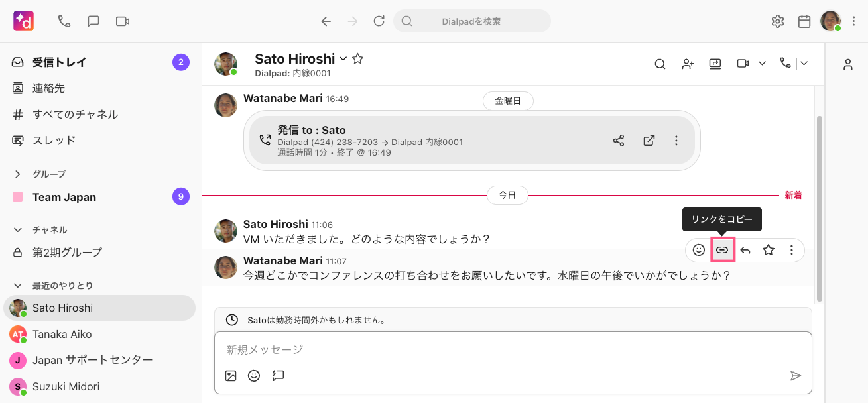Open 受信トレイ in sidebar
Image resolution: width=868 pixels, height=403 pixels.
pos(99,62)
